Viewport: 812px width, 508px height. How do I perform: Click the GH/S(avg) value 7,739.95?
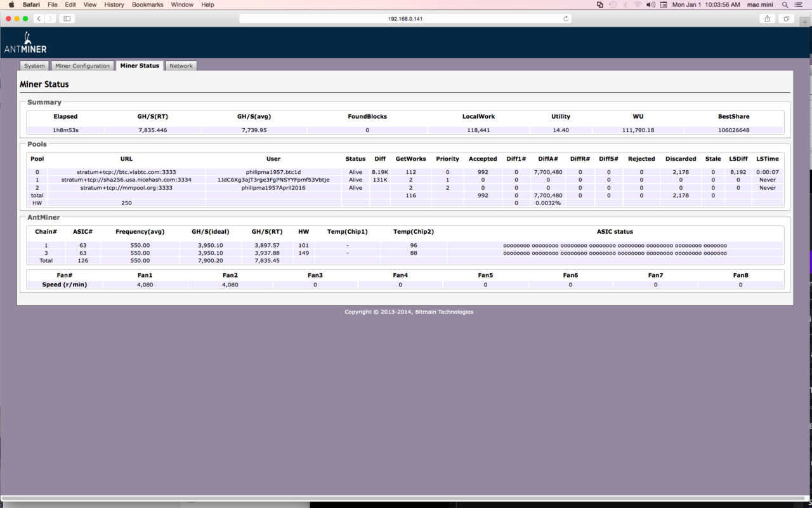254,130
